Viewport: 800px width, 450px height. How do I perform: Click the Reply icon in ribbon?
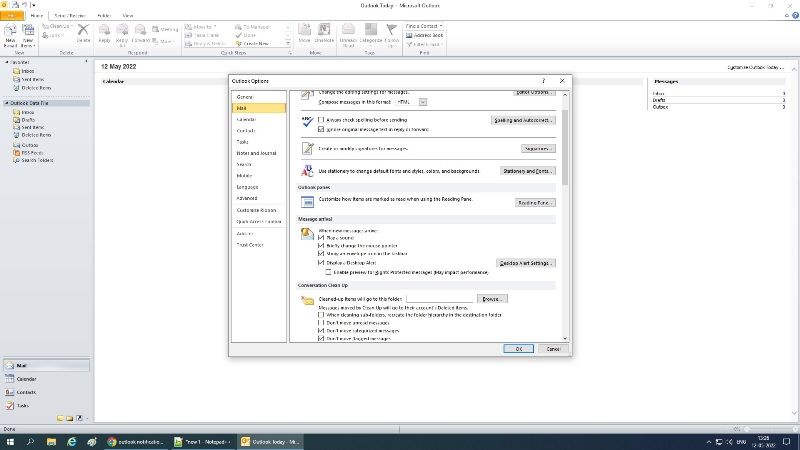[x=105, y=30]
